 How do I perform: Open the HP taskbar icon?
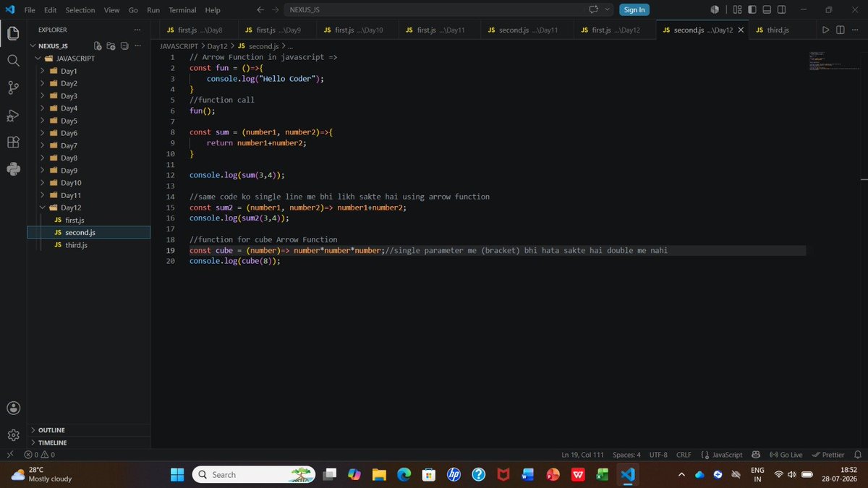click(454, 474)
